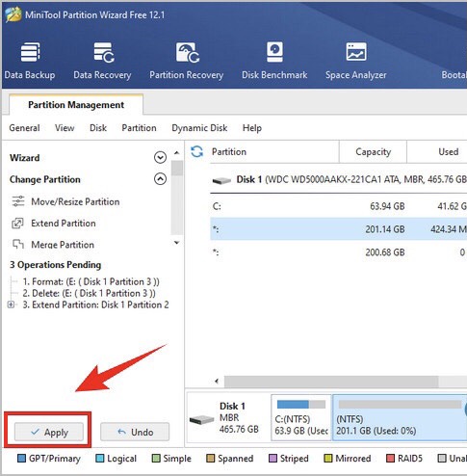467x476 pixels.
Task: Sort by the Used column header
Action: click(437, 151)
